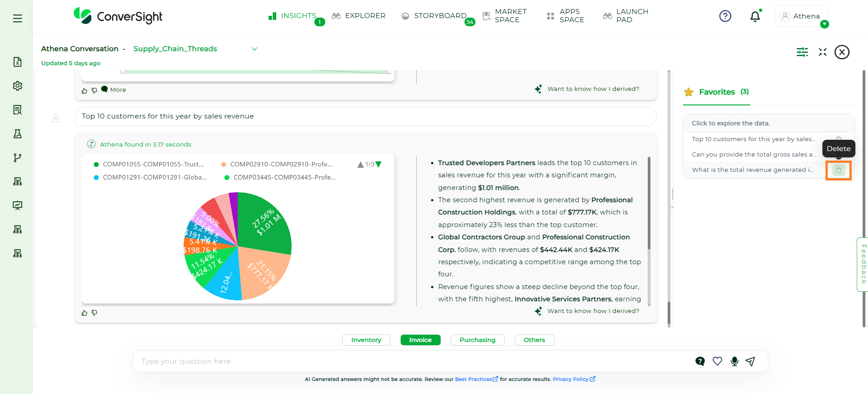Open favorite 'What is the total revenue generated'

pos(753,170)
